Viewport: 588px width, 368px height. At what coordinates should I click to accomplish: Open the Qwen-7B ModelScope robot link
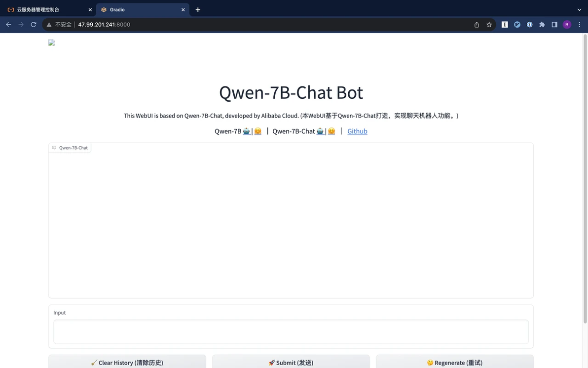(x=246, y=131)
